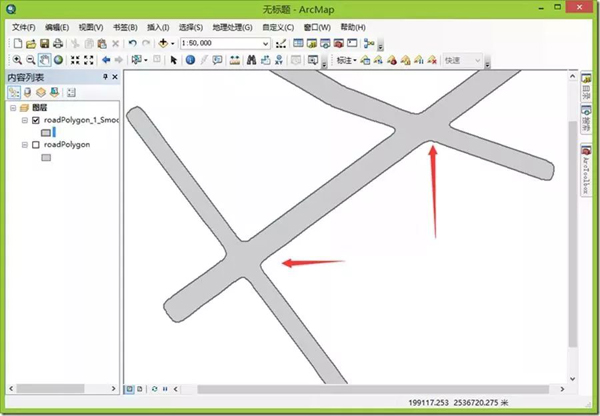The image size is (600, 416).
Task: Click the Print icon
Action: 58,43
